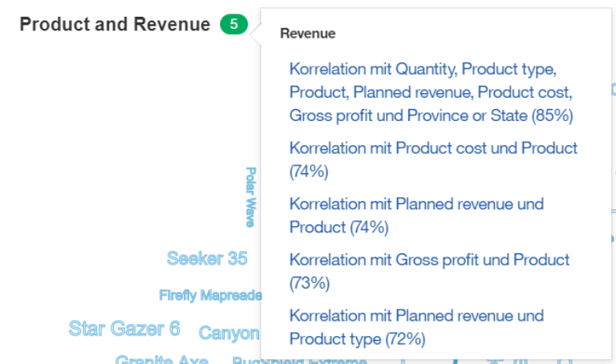Select Star Gazer 6 in word cloud
The image size is (616, 364).
[124, 329]
